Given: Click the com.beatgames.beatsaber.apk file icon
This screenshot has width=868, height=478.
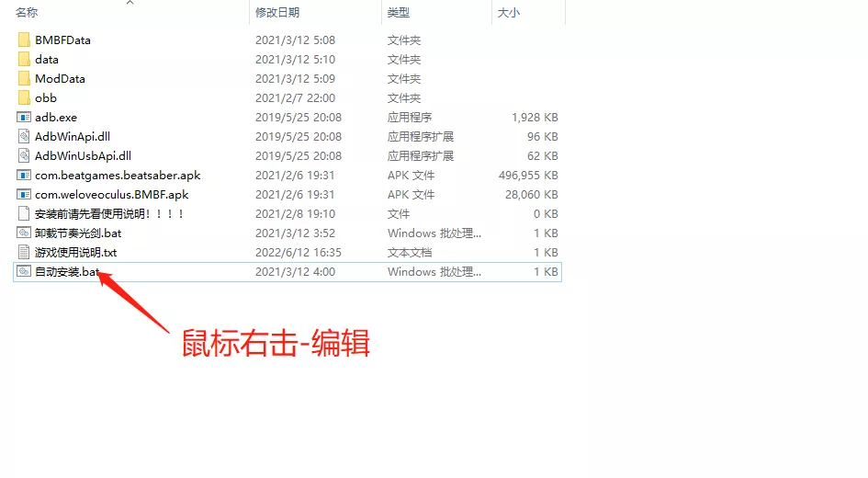Looking at the screenshot, I should 24,175.
